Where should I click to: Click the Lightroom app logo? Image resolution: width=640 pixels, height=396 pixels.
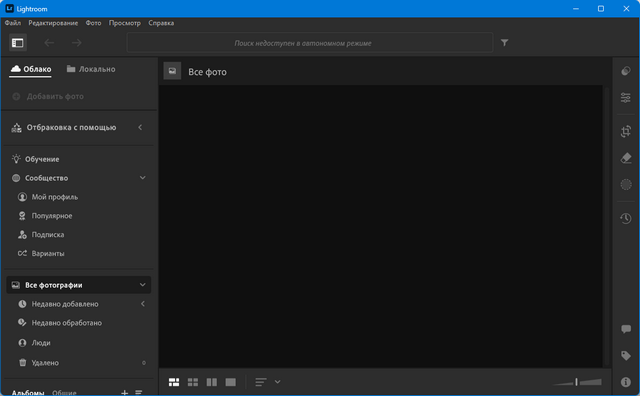coord(9,8)
